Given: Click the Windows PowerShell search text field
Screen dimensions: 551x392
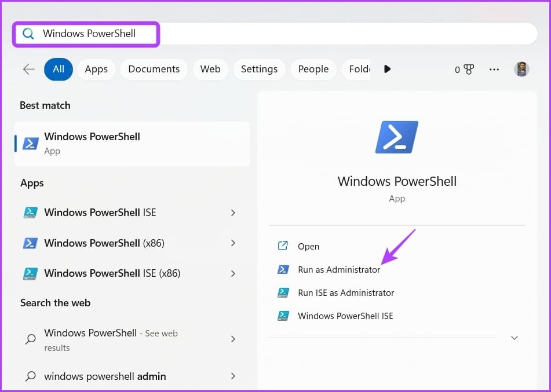Looking at the screenshot, I should point(275,34).
